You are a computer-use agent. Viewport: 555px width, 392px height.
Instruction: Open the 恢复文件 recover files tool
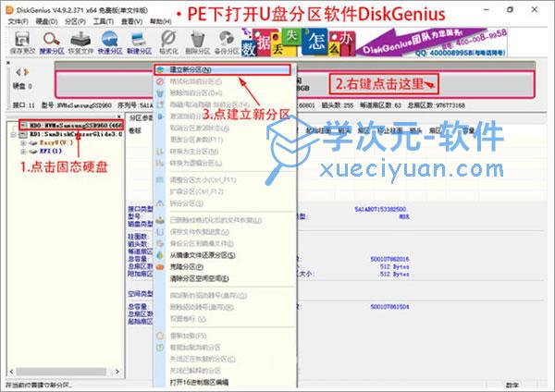click(80, 43)
